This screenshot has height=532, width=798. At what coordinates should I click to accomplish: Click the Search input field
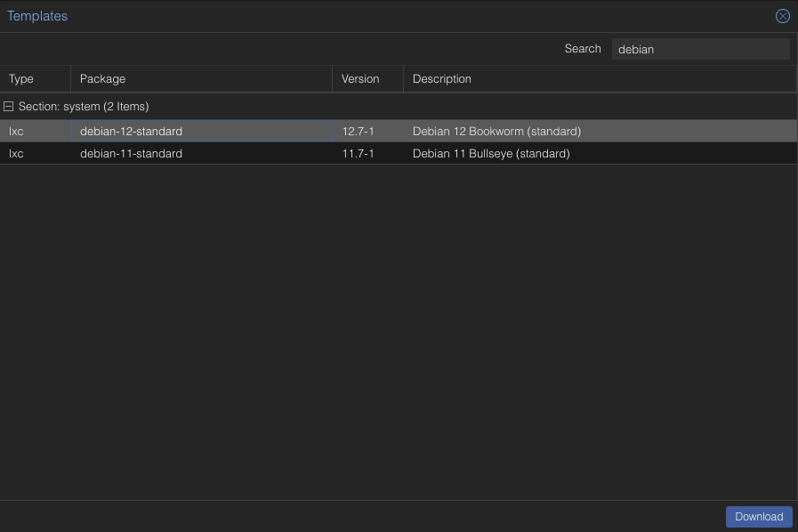click(700, 50)
